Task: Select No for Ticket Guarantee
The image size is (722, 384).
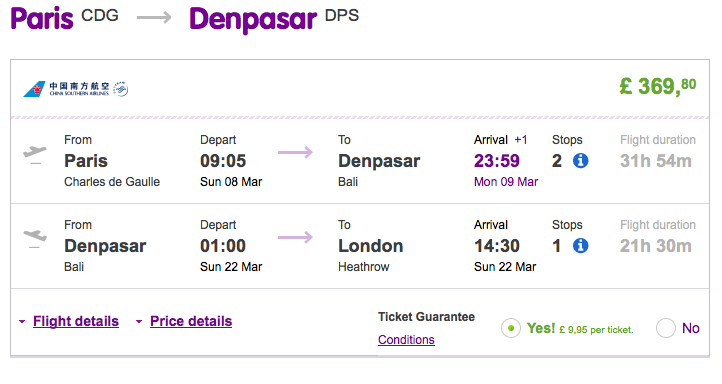Action: [x=666, y=328]
